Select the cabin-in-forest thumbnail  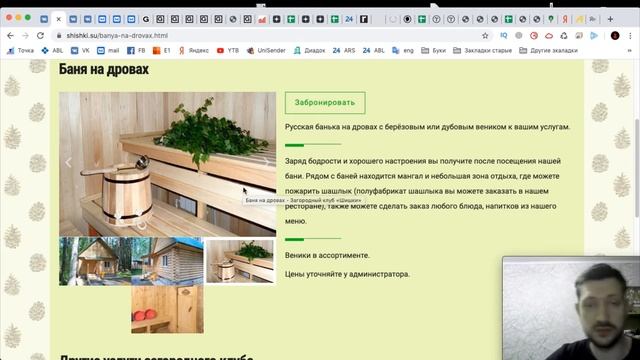tap(95, 261)
